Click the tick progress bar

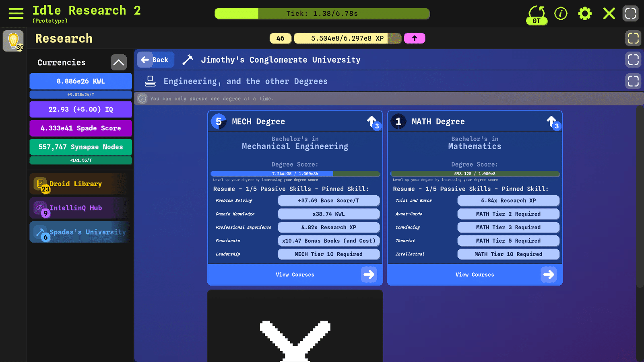coord(322,14)
